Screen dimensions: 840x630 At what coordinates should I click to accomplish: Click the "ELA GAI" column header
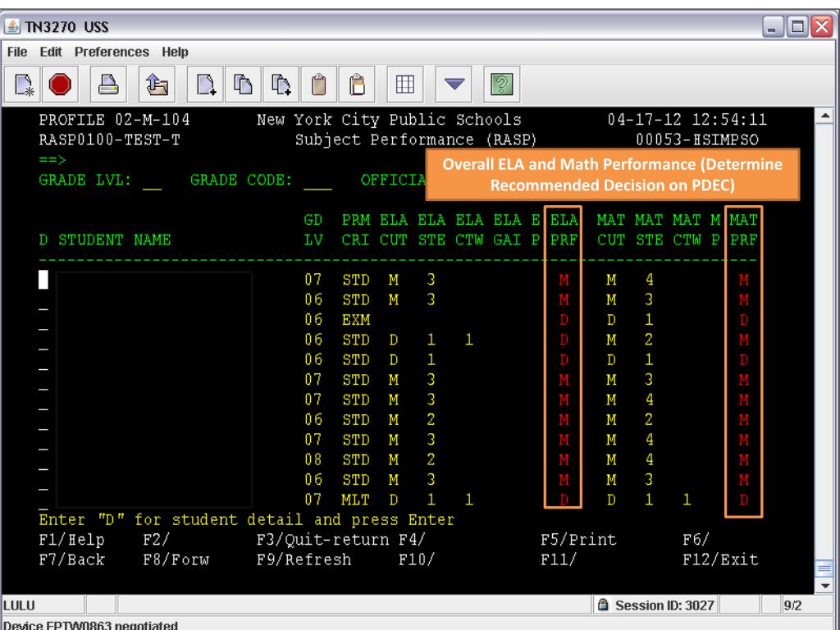click(507, 230)
